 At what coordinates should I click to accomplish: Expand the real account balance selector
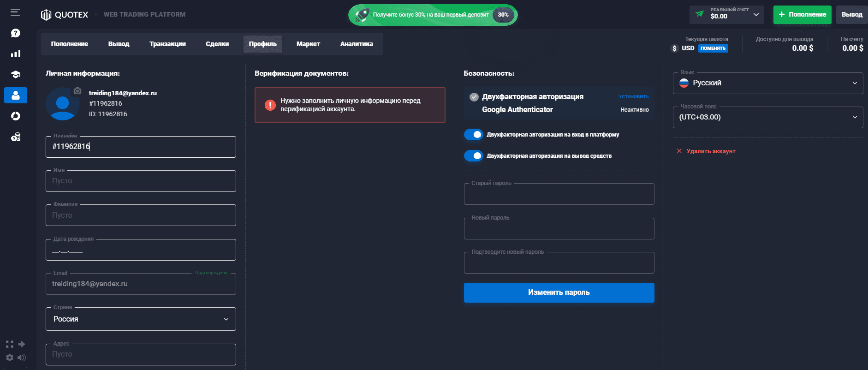point(727,15)
